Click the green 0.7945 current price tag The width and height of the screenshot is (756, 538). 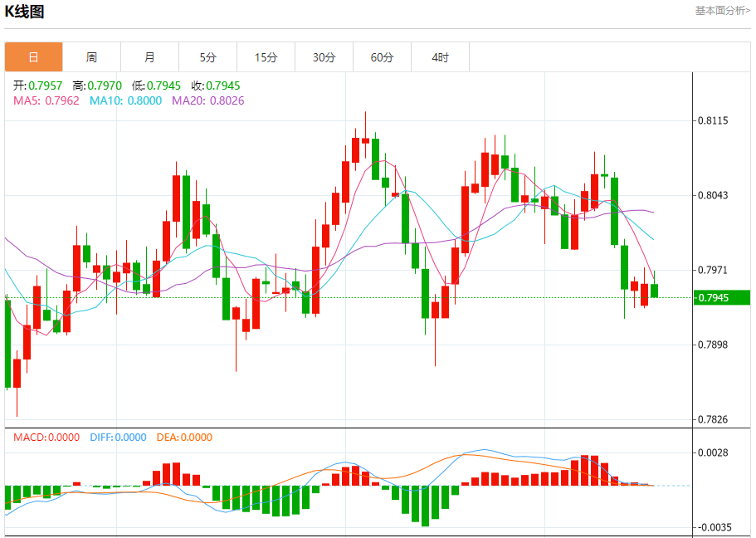pyautogui.click(x=721, y=297)
